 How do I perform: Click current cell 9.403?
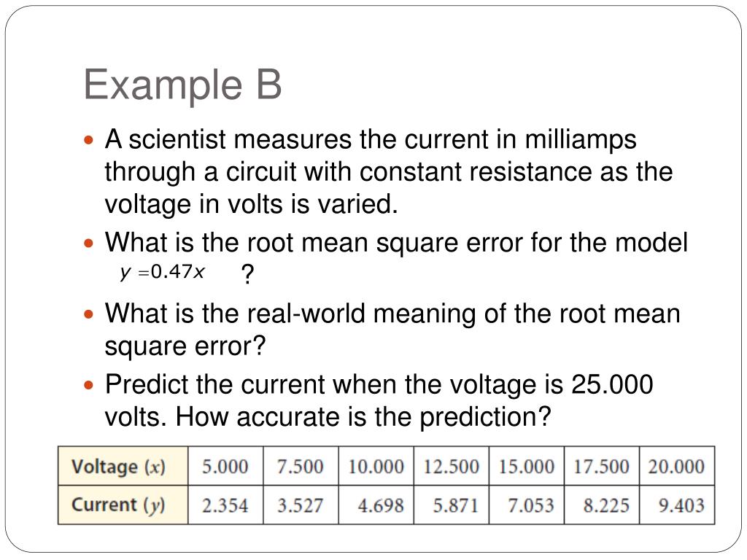pyautogui.click(x=677, y=505)
